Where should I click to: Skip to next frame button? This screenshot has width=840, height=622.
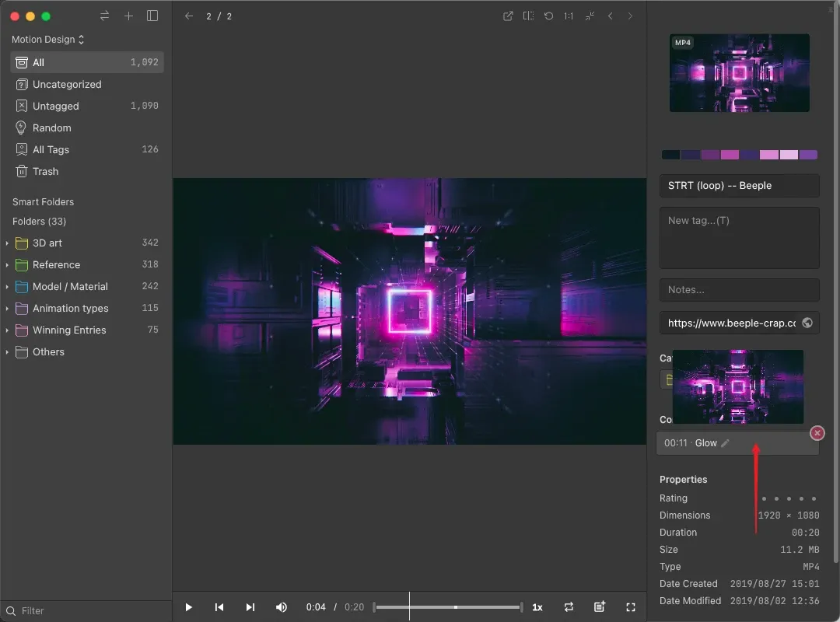tap(250, 607)
